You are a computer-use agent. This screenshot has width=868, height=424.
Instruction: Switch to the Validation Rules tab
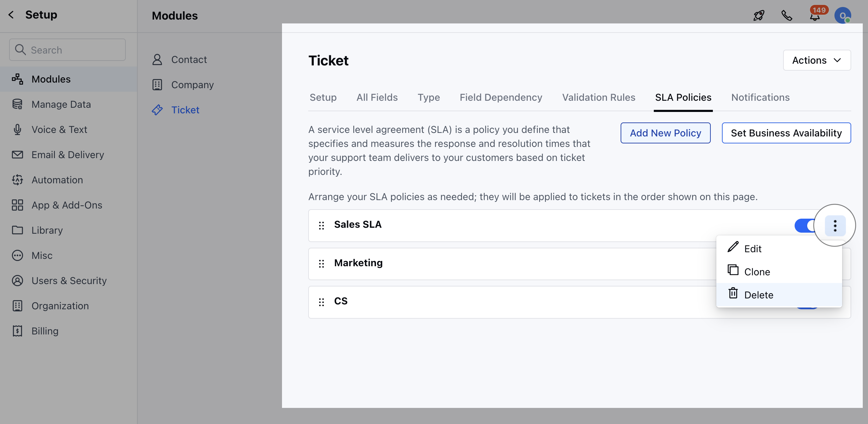599,97
